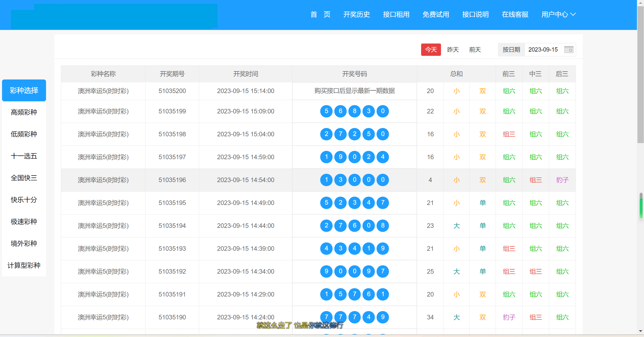Open 免费试用 navigation item

(436, 14)
